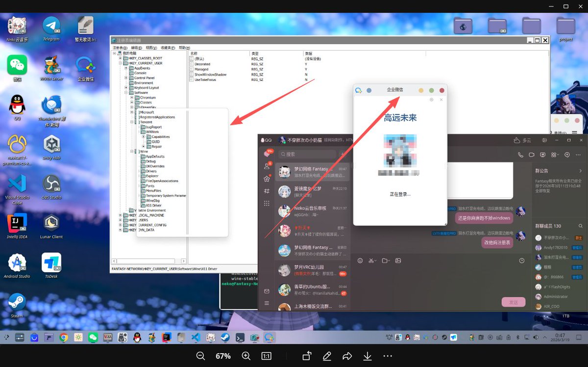Open the green WeChat desktop icon

(x=17, y=68)
